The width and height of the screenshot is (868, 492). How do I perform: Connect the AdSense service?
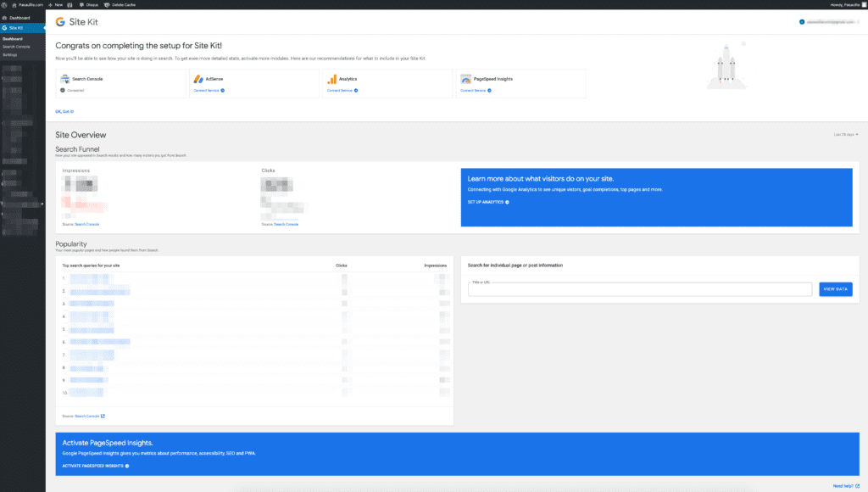[209, 90]
